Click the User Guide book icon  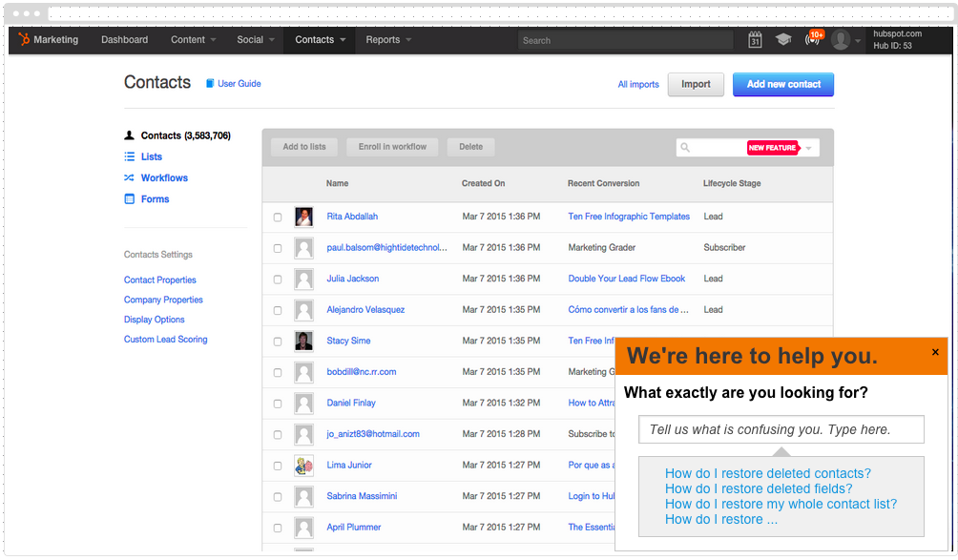pyautogui.click(x=211, y=84)
